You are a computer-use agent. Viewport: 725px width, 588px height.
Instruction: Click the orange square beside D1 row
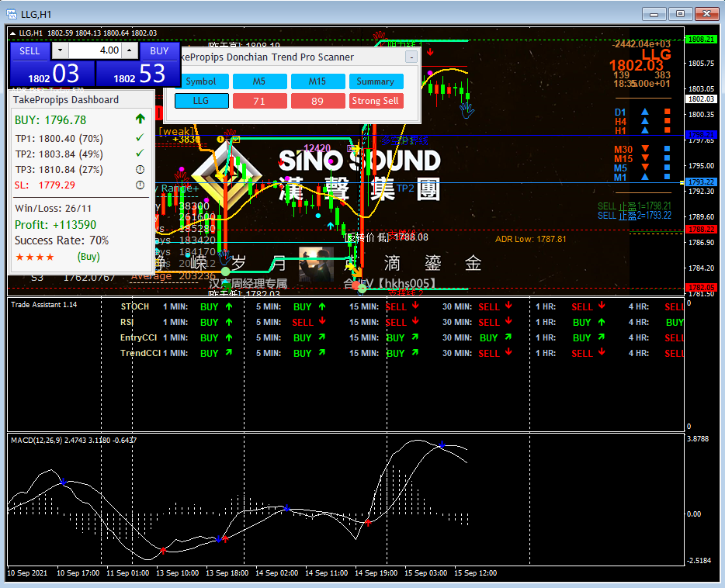pos(668,112)
